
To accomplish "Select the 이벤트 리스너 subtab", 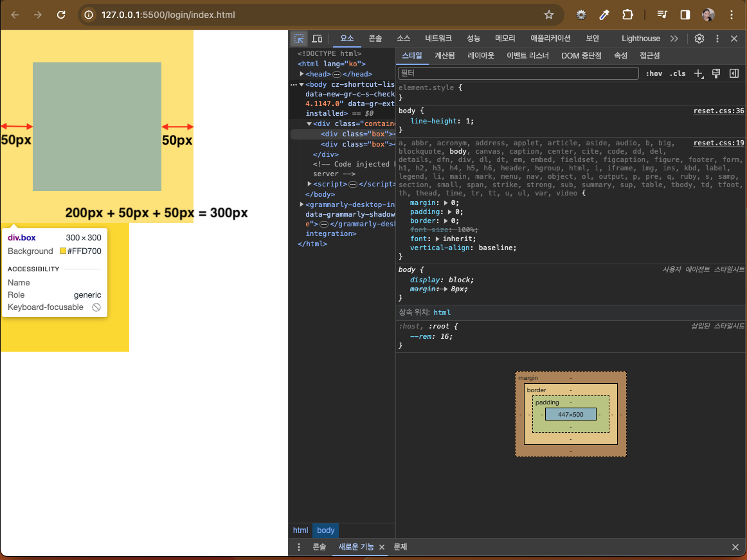I will click(x=527, y=56).
